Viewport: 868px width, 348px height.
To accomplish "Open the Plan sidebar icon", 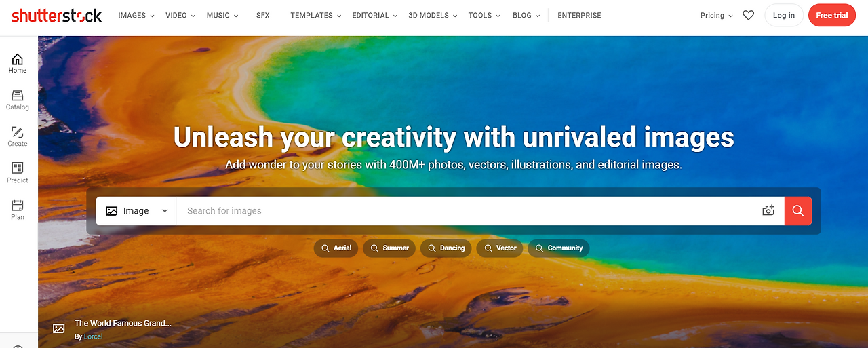I will (18, 210).
